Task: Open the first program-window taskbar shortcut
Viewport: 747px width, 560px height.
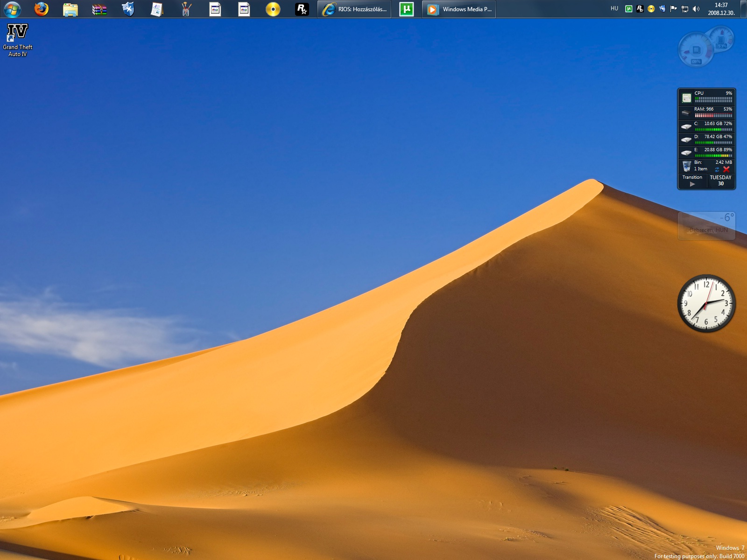Action: 215,9
